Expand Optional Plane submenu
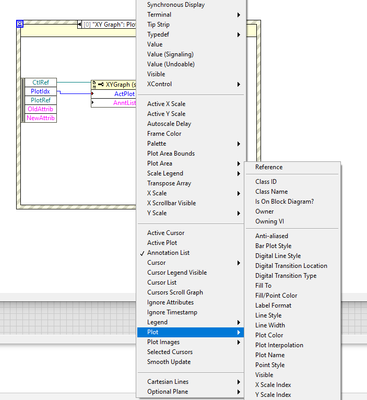This screenshot has width=367, height=400. pos(191,392)
